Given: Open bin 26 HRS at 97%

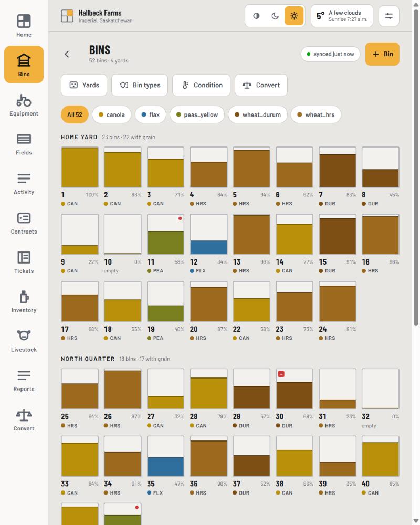Looking at the screenshot, I should tap(122, 398).
